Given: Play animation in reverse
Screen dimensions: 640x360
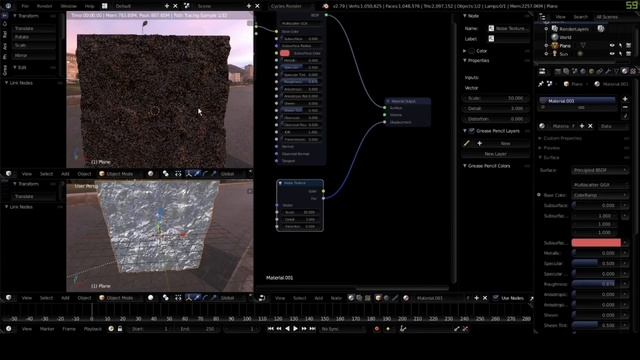Looking at the screenshot, I should (x=287, y=329).
